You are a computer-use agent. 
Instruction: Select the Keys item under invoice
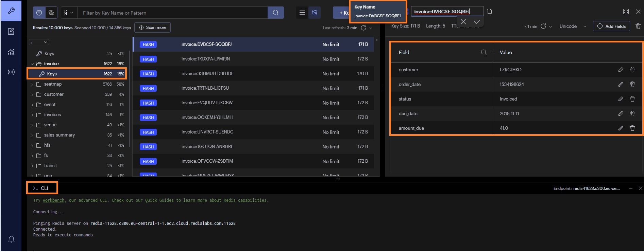[52, 74]
